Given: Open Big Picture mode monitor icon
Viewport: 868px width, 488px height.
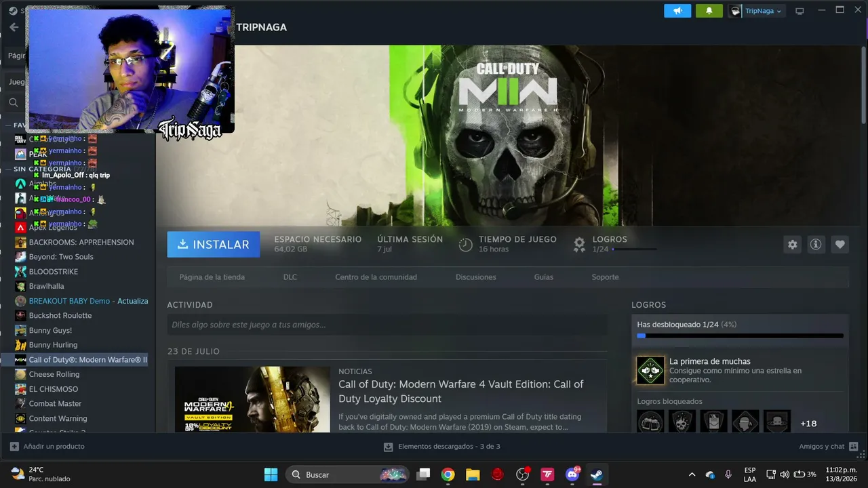Looking at the screenshot, I should tap(800, 11).
